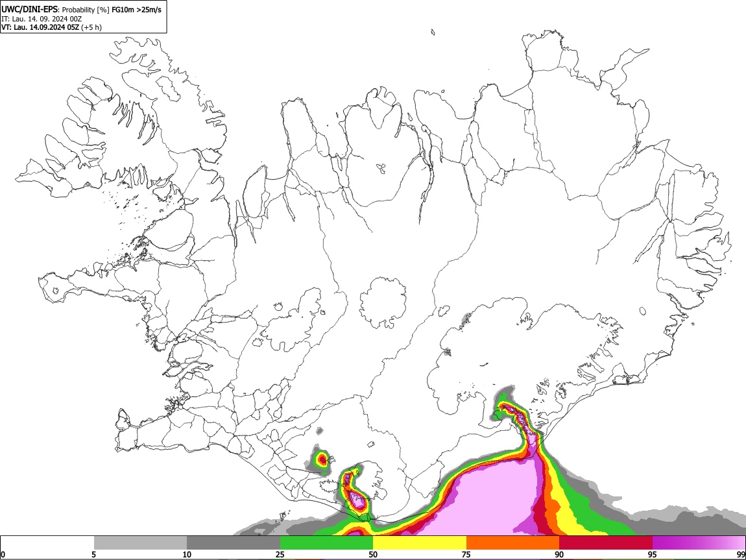Click the legend value '99'
The image size is (746, 560).
click(x=740, y=554)
